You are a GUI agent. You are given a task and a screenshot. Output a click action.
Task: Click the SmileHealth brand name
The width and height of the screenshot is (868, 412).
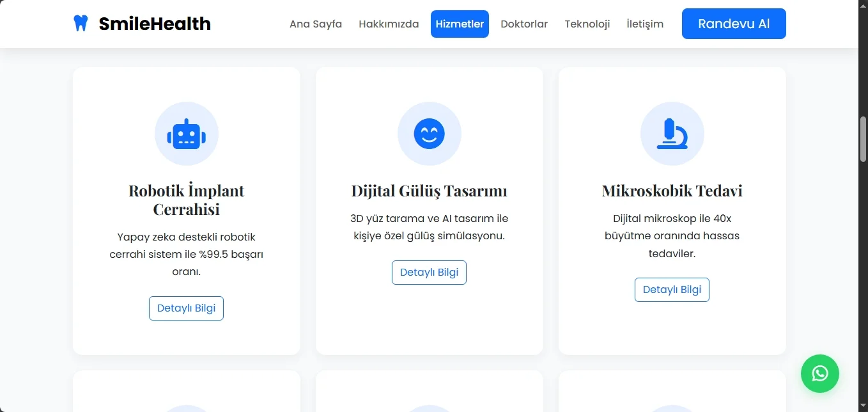tap(155, 24)
